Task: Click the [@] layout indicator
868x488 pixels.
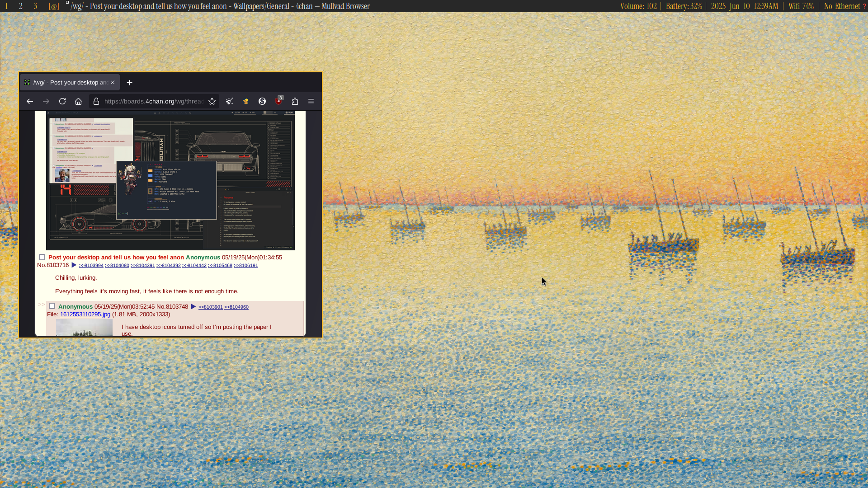Action: (54, 6)
